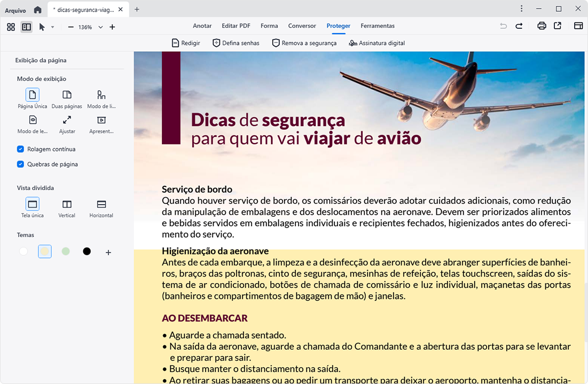
Task: Click the redo arrow icon
Action: [519, 26]
